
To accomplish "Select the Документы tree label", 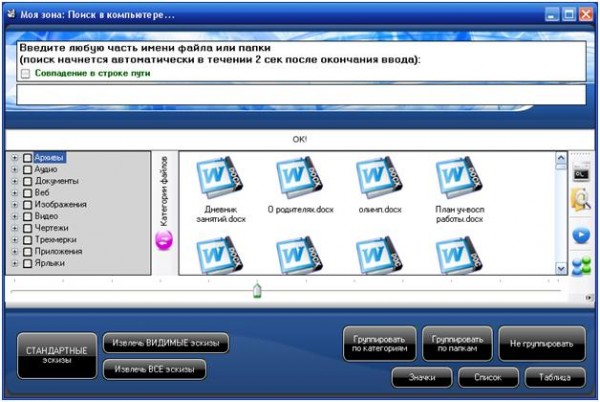I will 57,181.
